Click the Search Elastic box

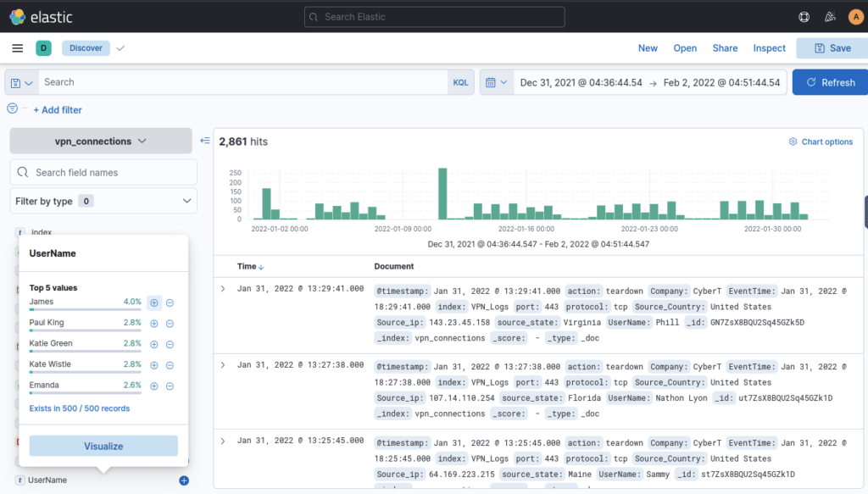pos(435,17)
